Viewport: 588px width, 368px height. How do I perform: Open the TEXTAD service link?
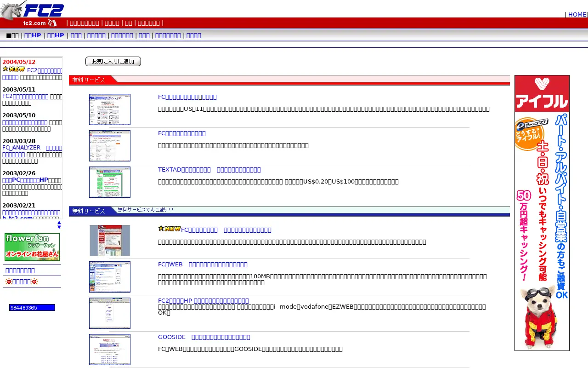[209, 170]
